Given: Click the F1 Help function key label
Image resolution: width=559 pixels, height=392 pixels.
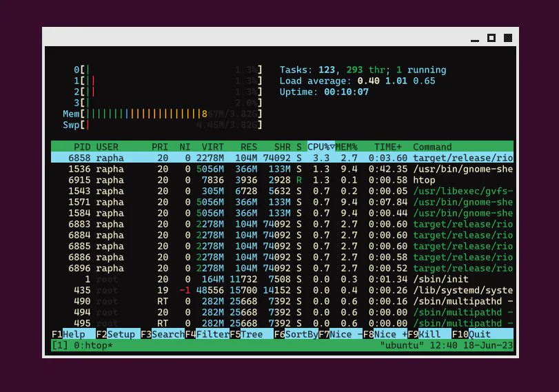Looking at the screenshot, I should coord(68,334).
